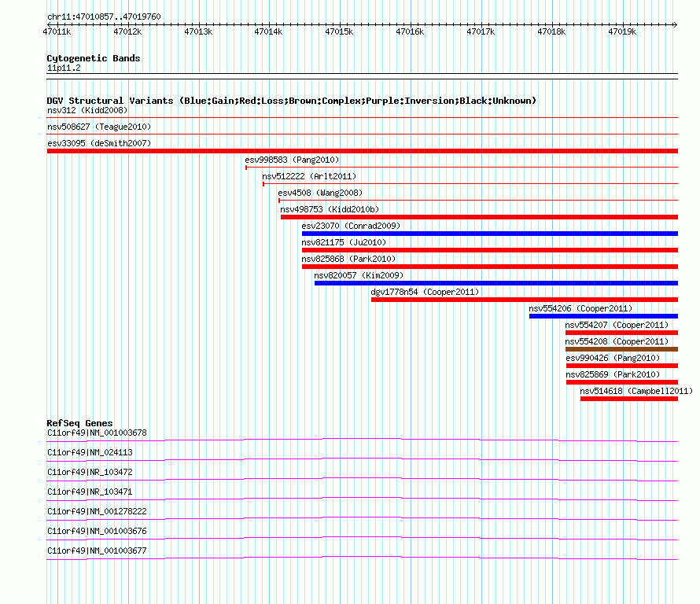Click the blue nsv820057 gain bar
Screen dimensions: 700x604
496,283
